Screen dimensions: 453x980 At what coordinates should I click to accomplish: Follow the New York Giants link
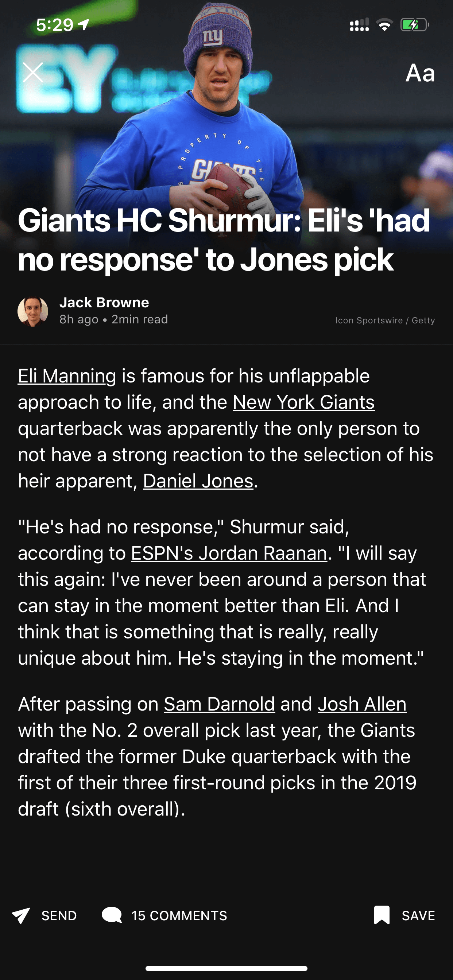(x=304, y=402)
